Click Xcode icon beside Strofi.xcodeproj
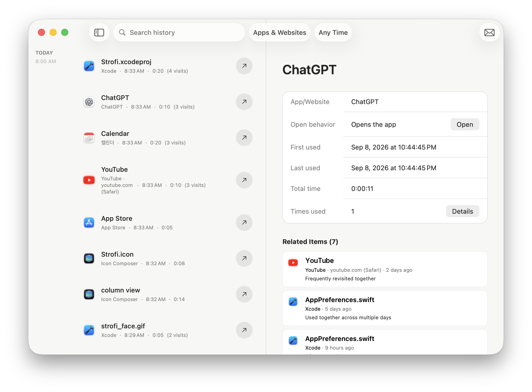 click(x=89, y=66)
